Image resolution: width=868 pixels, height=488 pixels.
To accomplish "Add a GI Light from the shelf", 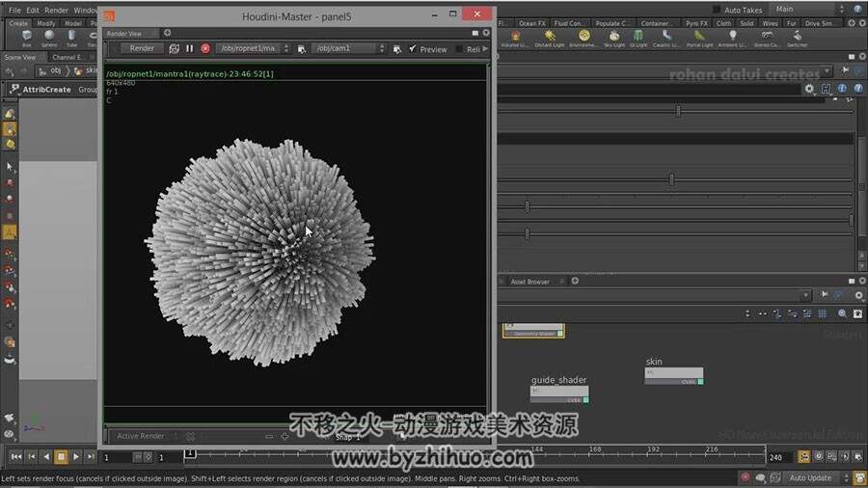I will pyautogui.click(x=638, y=39).
